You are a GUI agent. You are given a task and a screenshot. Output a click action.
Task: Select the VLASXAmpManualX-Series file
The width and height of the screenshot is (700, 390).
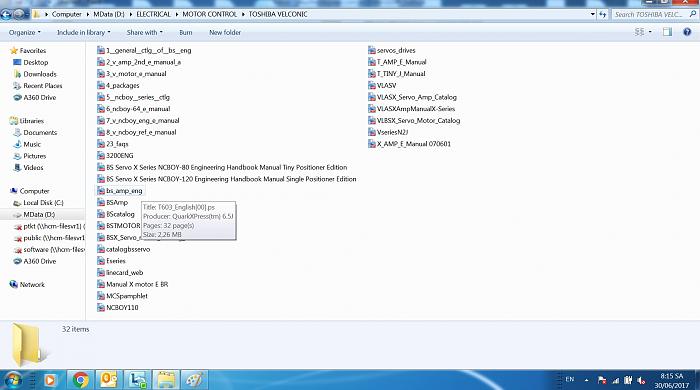(412, 109)
